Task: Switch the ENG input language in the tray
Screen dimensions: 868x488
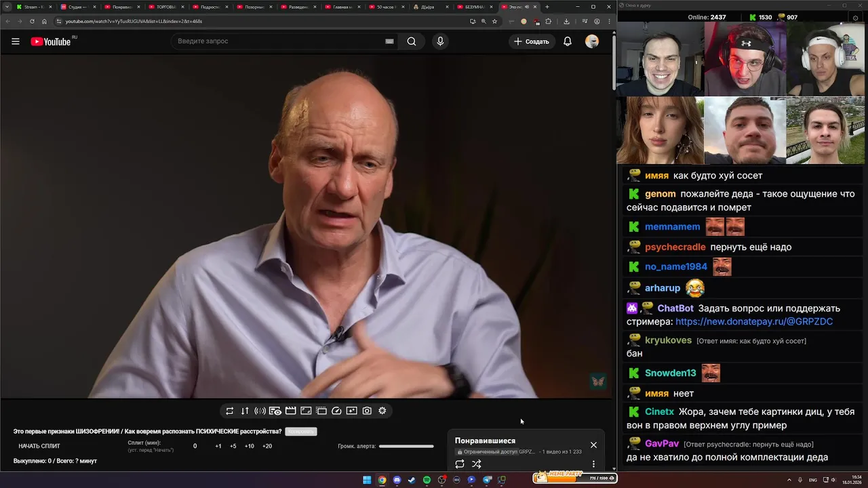Action: click(x=813, y=480)
